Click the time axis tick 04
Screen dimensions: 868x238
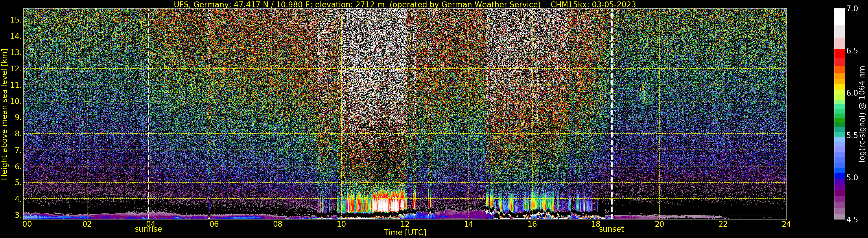(151, 224)
